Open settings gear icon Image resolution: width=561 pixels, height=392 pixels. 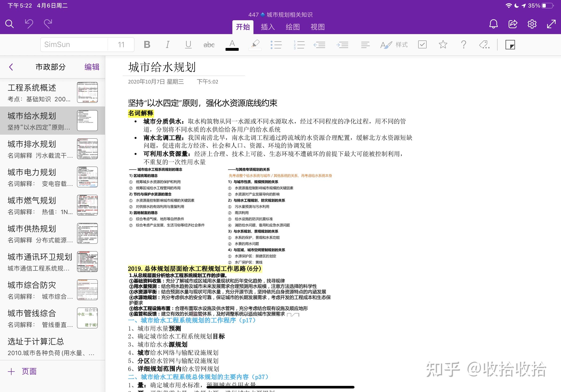point(532,24)
